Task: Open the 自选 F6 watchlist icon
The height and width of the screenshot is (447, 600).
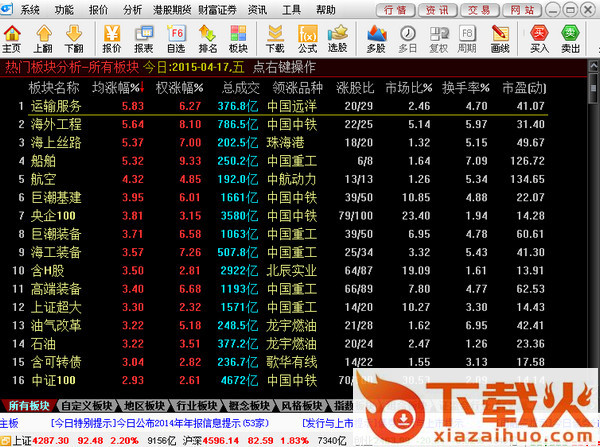Action: click(x=176, y=39)
